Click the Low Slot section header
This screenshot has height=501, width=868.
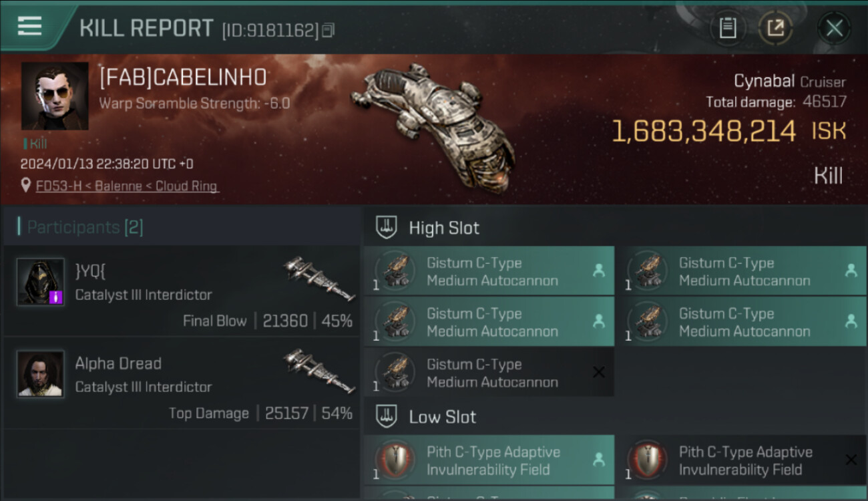(x=442, y=417)
